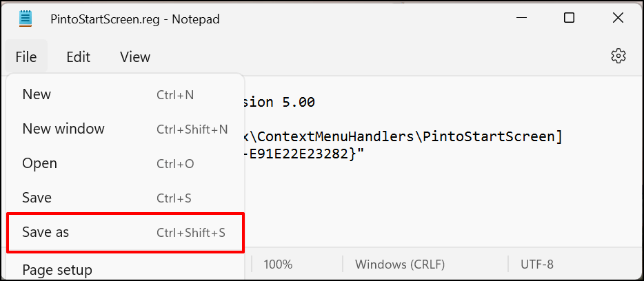Pick the Save menu option
Screen dimensions: 644x281
(37, 198)
